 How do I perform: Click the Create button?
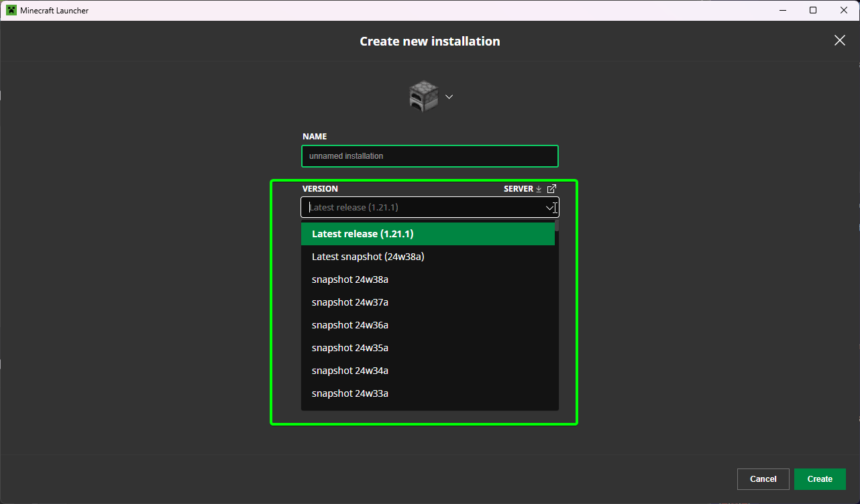click(x=820, y=479)
